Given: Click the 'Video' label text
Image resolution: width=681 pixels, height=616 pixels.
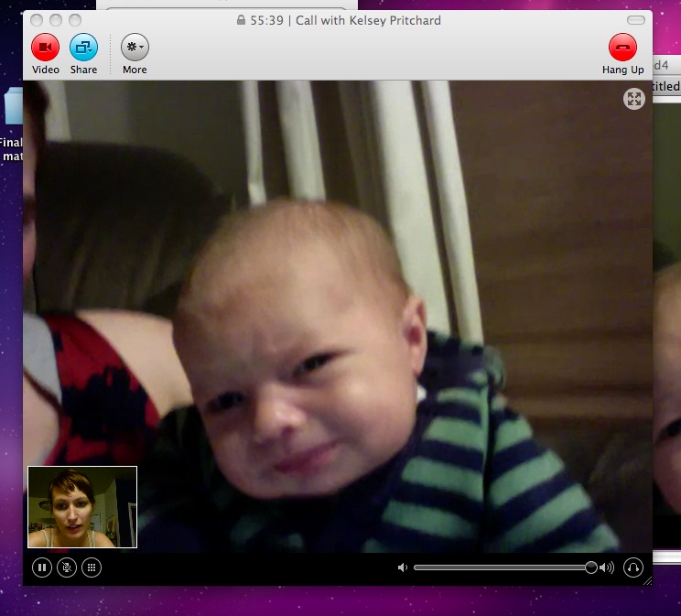Looking at the screenshot, I should click(46, 70).
